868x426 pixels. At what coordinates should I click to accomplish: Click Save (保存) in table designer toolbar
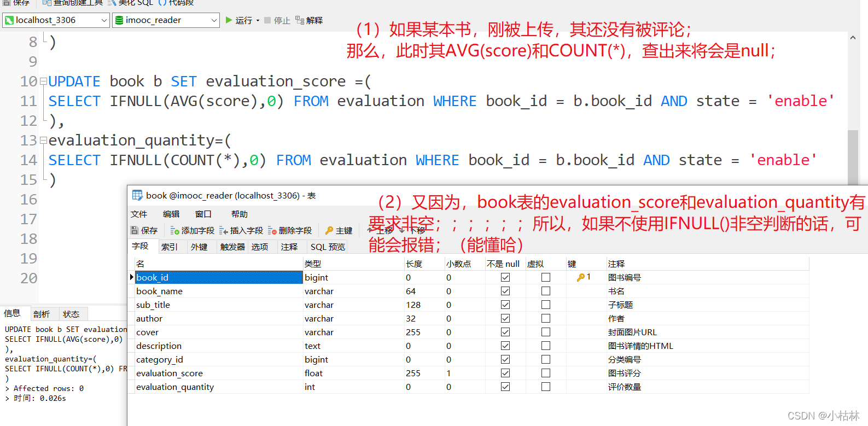tap(144, 231)
